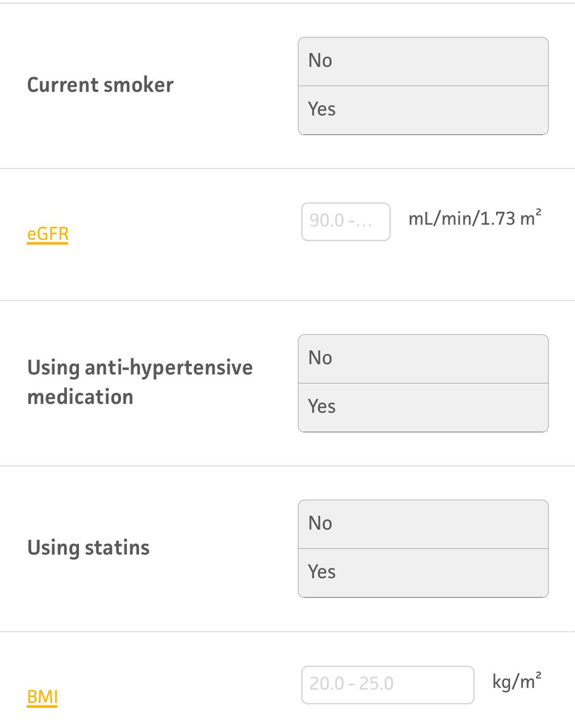Choose No for anti-hypertensive medication
The width and height of the screenshot is (575, 728).
(423, 359)
